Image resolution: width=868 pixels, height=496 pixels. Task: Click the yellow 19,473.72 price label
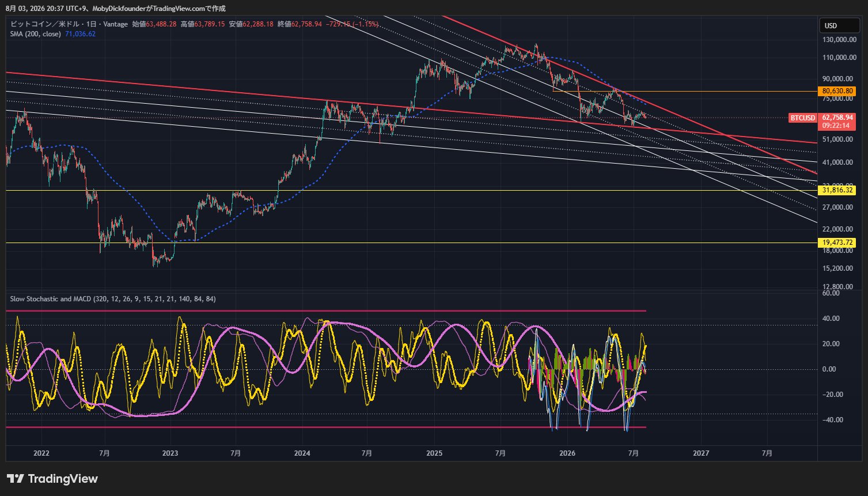[837, 243]
